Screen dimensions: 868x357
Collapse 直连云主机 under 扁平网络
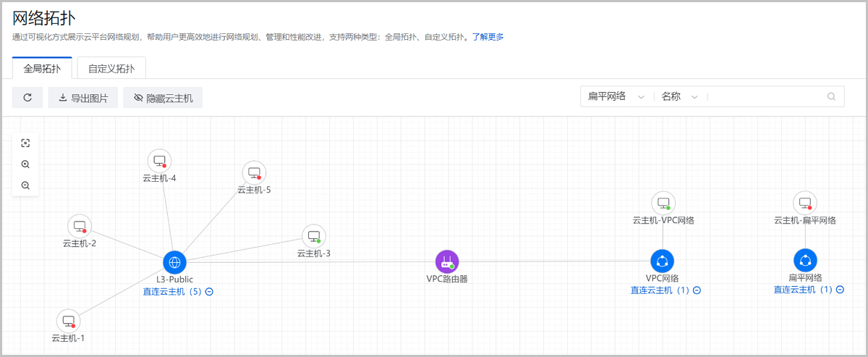840,290
